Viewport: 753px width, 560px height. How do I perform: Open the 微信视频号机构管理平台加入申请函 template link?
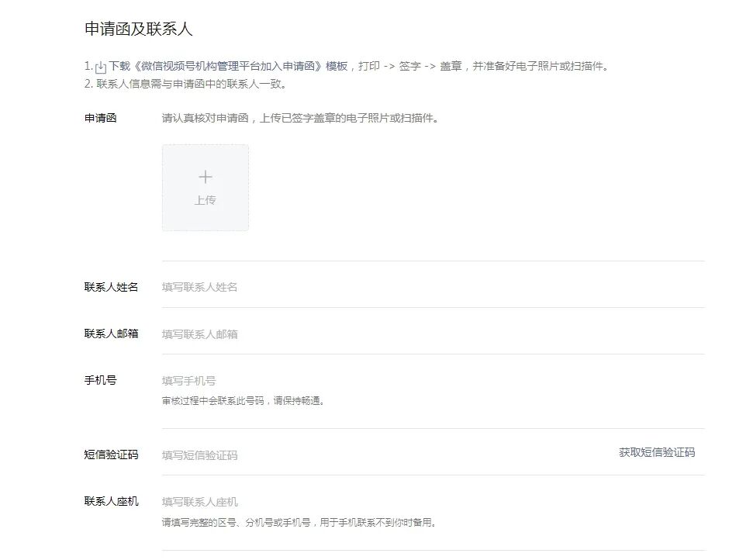point(216,67)
